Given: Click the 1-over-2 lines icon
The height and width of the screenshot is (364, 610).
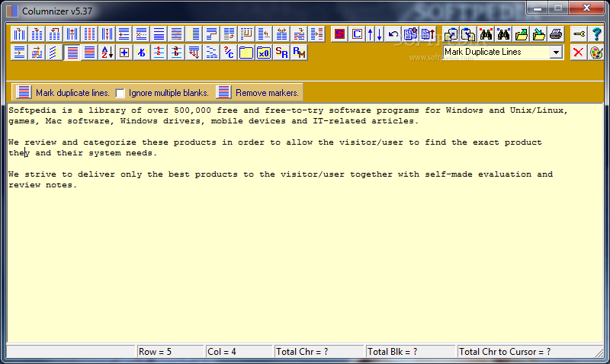Looking at the screenshot, I should point(159,53).
